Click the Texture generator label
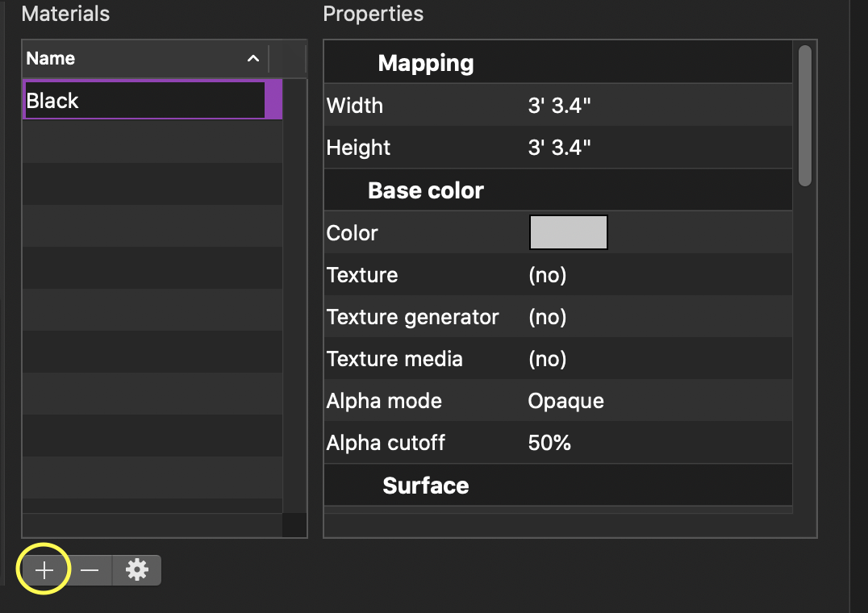Image resolution: width=868 pixels, height=613 pixels. [412, 317]
